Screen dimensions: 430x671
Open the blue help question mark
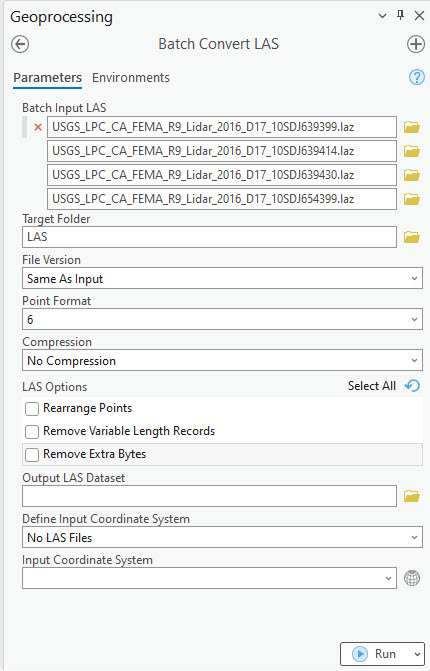(x=417, y=77)
